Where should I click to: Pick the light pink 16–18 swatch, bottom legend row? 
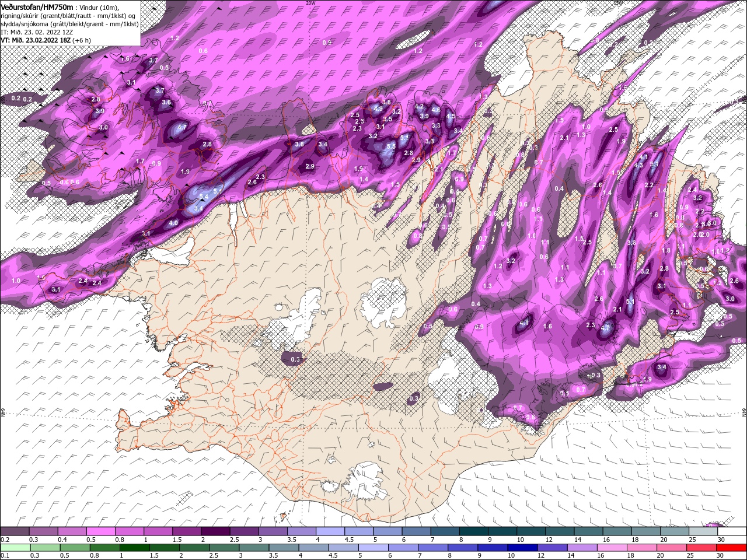tap(612, 548)
